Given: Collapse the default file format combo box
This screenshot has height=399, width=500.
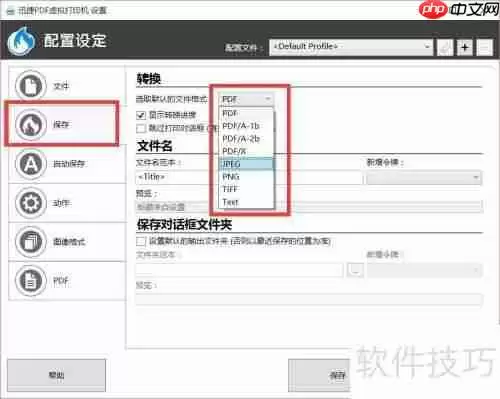Looking at the screenshot, I should (246, 99).
